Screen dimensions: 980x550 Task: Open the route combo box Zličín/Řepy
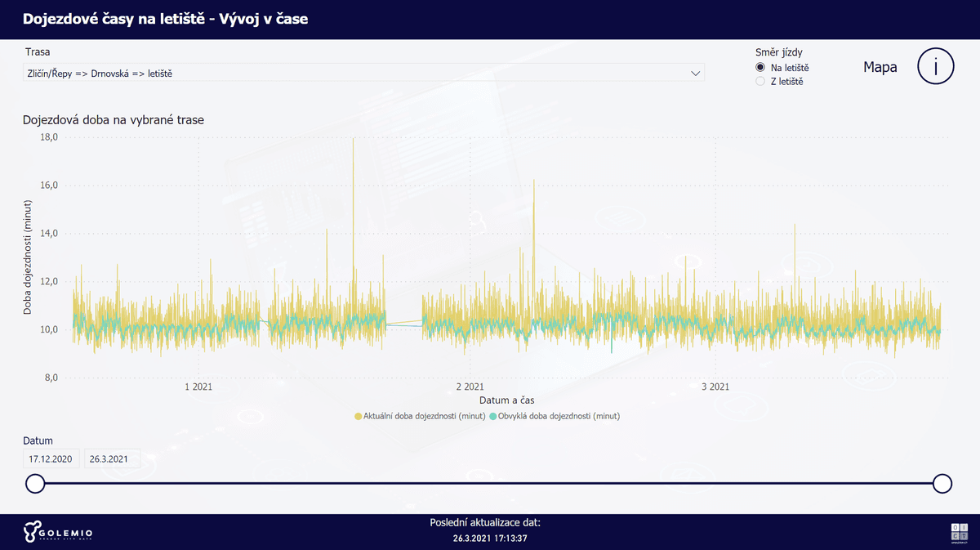[x=364, y=73]
